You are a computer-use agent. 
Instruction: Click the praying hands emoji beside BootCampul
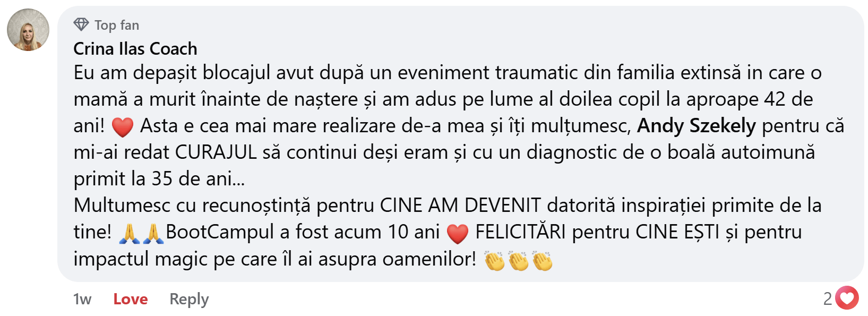[x=153, y=233]
